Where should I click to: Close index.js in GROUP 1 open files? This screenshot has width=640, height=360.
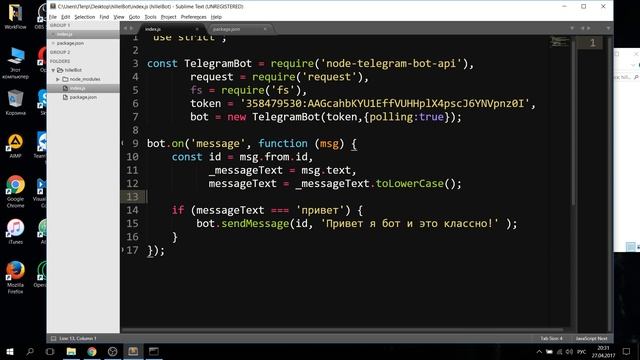click(x=53, y=34)
